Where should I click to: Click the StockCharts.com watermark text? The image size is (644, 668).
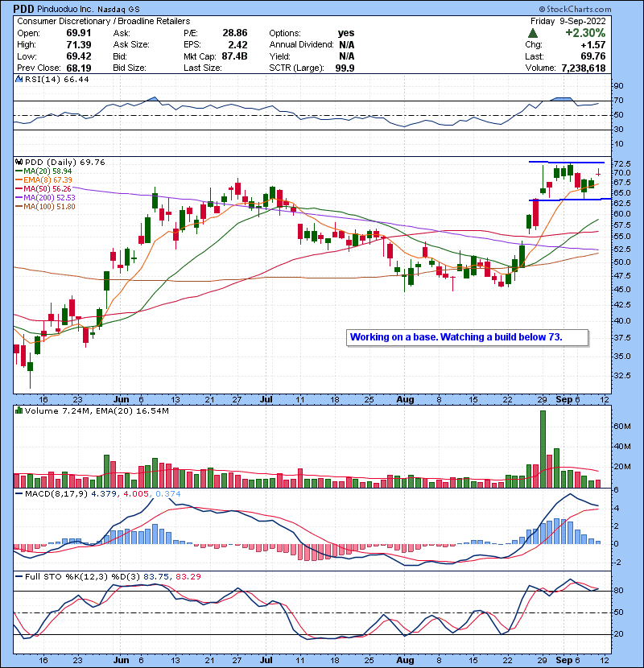click(x=575, y=9)
